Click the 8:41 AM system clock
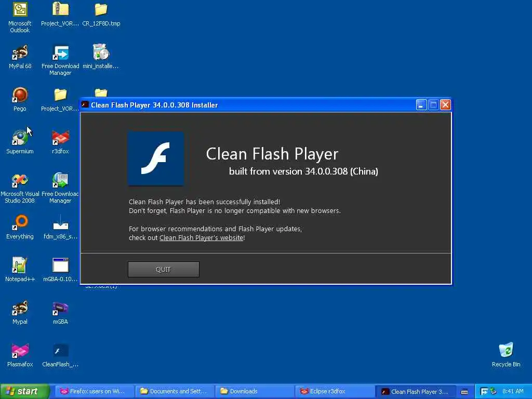Viewport: 532px width, 399px height. (513, 391)
